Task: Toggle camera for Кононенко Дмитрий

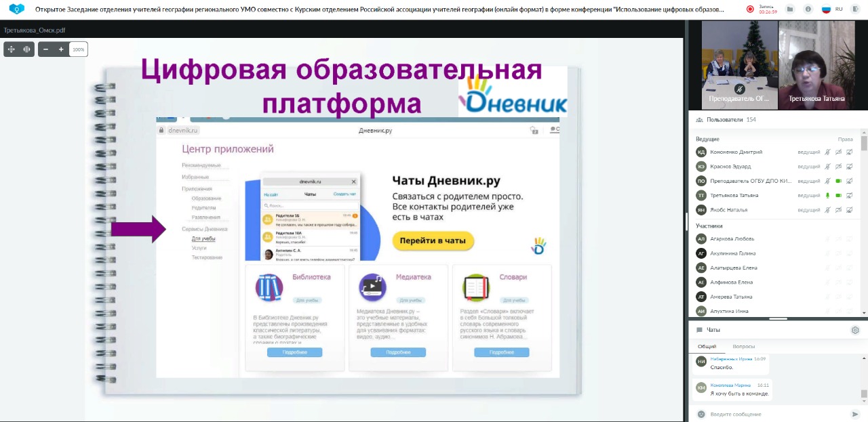Action: click(x=838, y=152)
